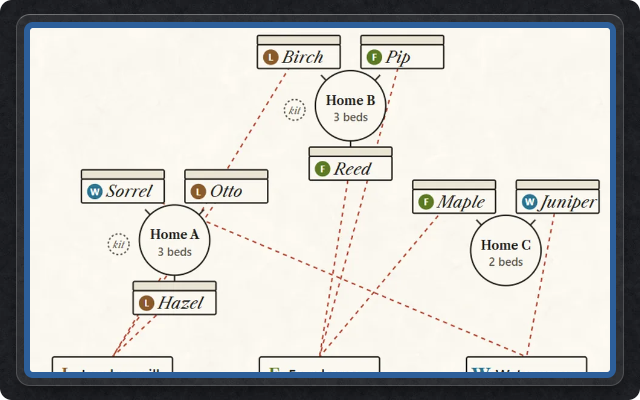
Task: Click the brown L badge on Birch's card
Action: point(270,57)
